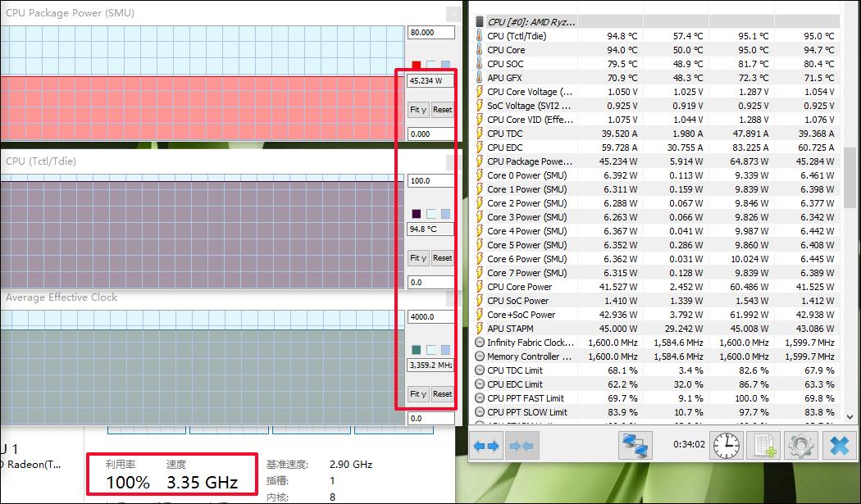Click the 100% utilization value in Task Manager

pyautogui.click(x=128, y=482)
